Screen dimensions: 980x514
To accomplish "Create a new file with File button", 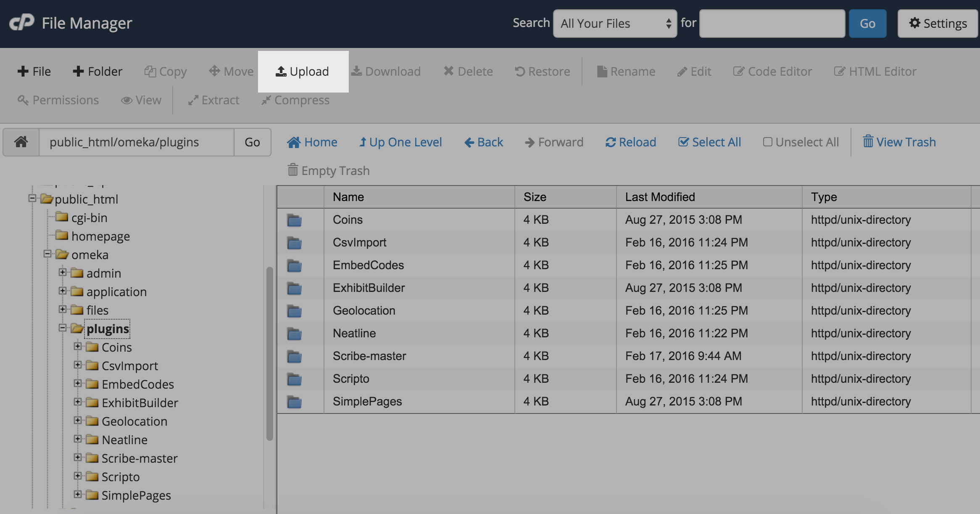I will tap(34, 72).
